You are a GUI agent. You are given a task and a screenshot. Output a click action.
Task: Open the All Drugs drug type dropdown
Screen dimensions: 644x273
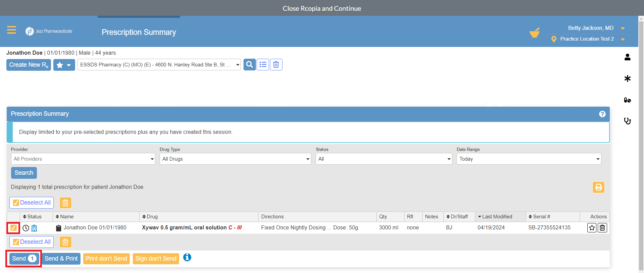point(235,159)
